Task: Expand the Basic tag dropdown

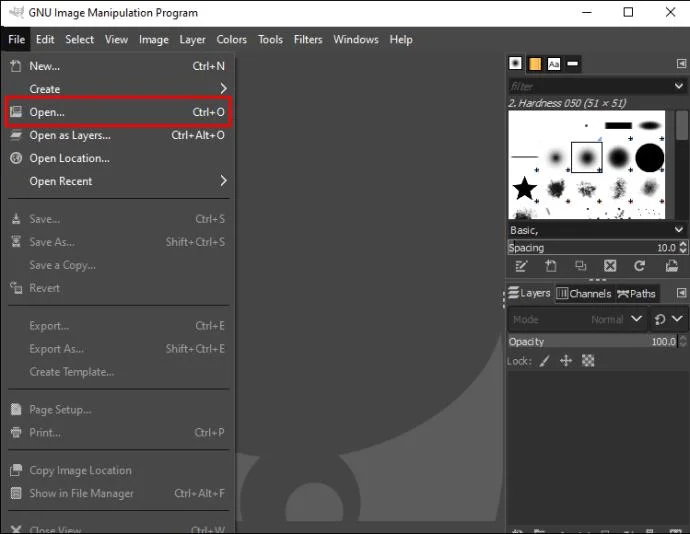Action: (x=679, y=229)
